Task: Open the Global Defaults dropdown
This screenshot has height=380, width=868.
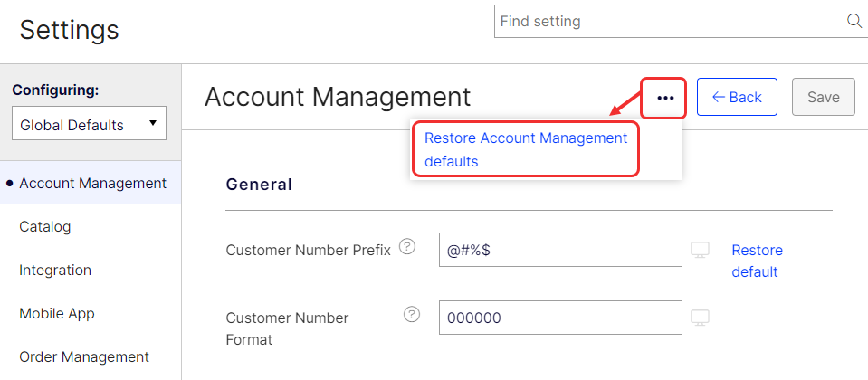Action: [89, 123]
